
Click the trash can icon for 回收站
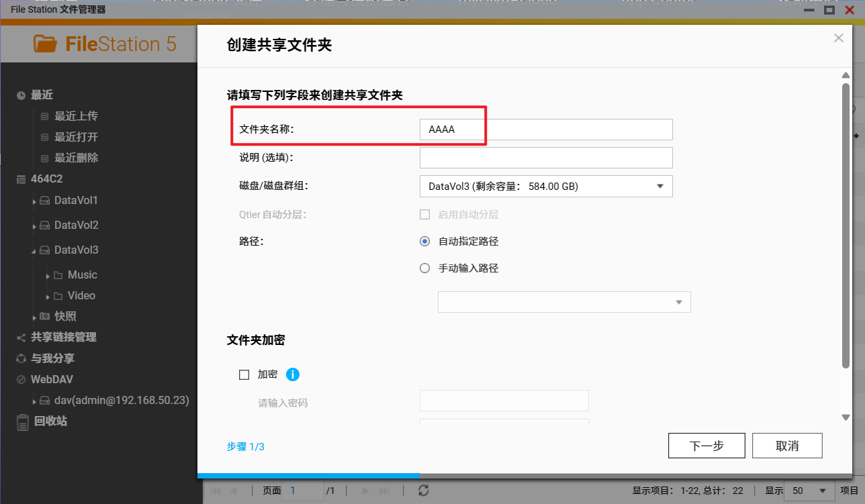(x=23, y=421)
